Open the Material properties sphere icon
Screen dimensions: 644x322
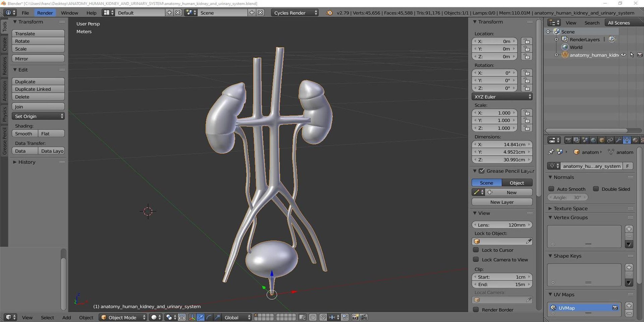[635, 140]
